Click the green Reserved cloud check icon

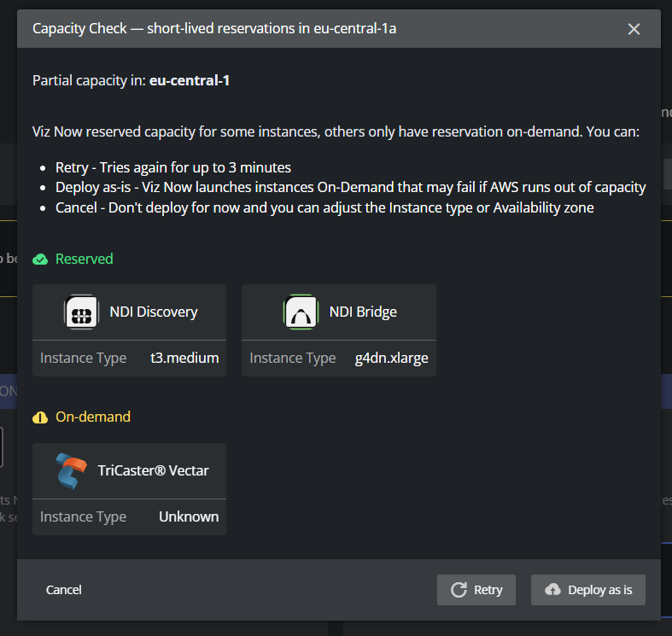point(40,259)
